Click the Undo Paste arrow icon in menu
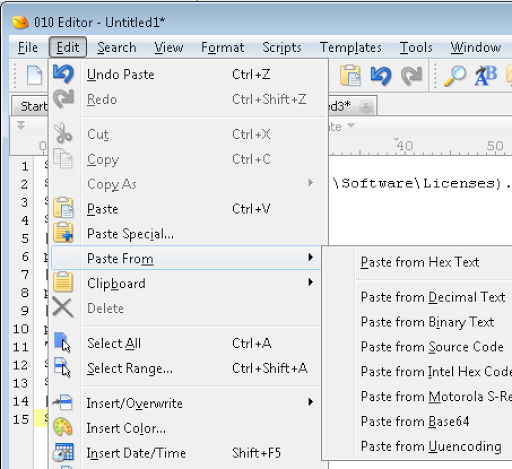This screenshot has width=512, height=469. coord(63,74)
